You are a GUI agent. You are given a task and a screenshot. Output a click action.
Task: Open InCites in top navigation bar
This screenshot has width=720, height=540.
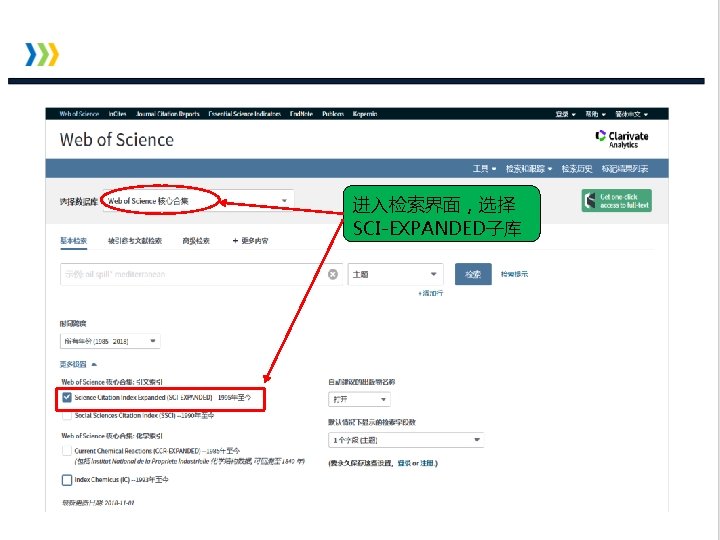point(118,114)
